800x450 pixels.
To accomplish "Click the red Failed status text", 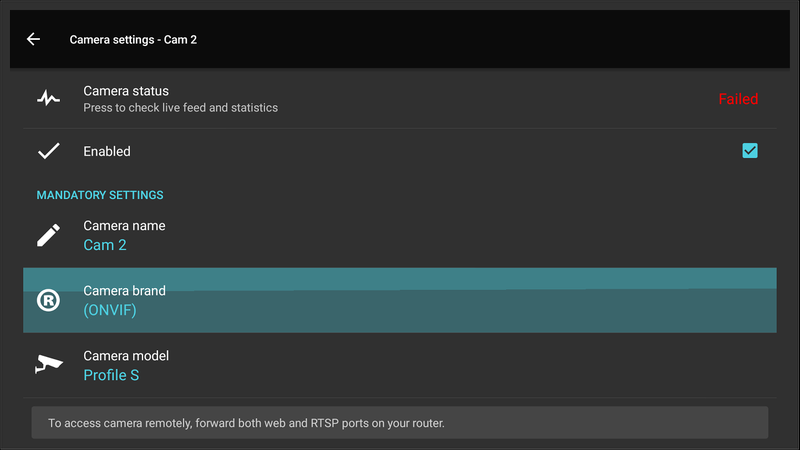I will coord(738,99).
